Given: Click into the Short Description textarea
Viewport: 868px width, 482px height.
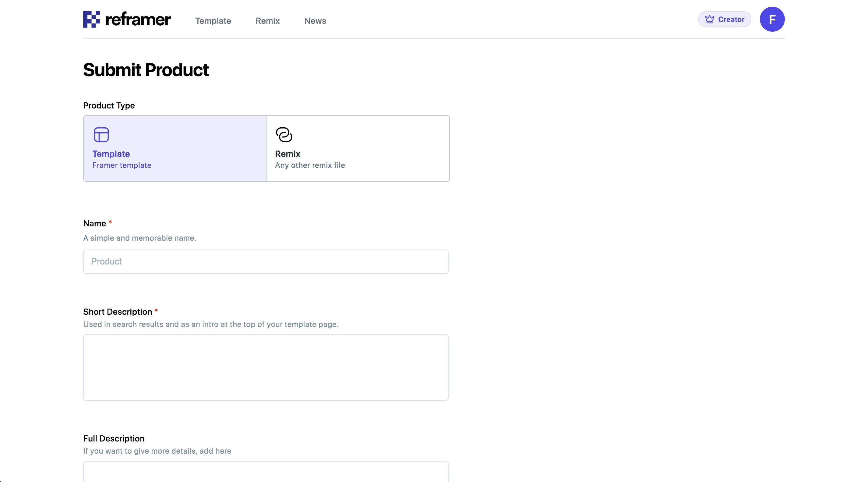Looking at the screenshot, I should [266, 367].
